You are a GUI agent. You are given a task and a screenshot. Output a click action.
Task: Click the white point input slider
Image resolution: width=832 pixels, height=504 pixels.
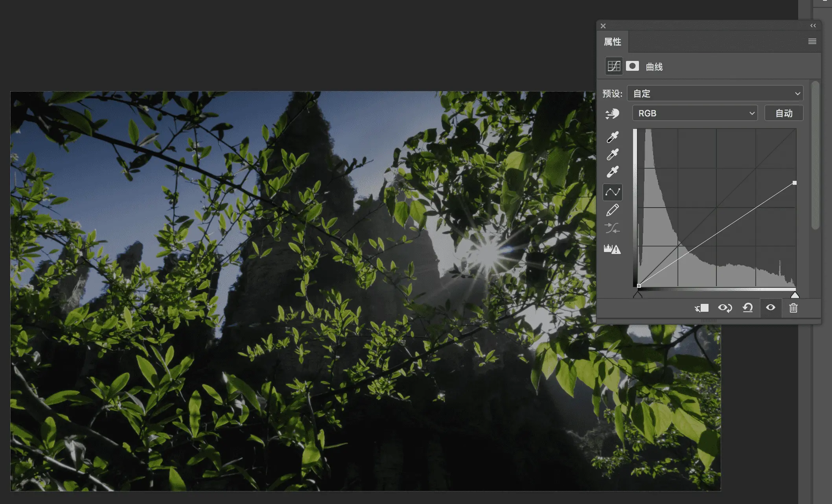pos(795,295)
